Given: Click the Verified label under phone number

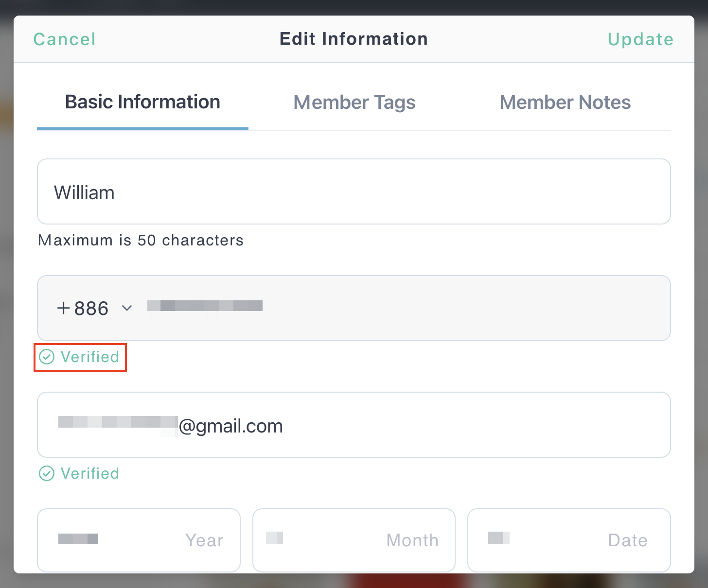Looking at the screenshot, I should pyautogui.click(x=89, y=357).
